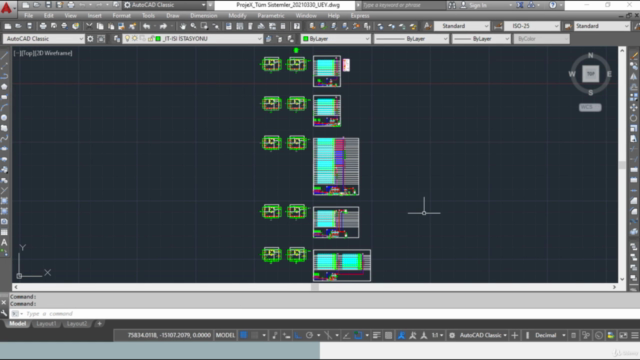Click the horizontal scrollbar thumb
The height and width of the screenshot is (360, 640).
click(315, 287)
